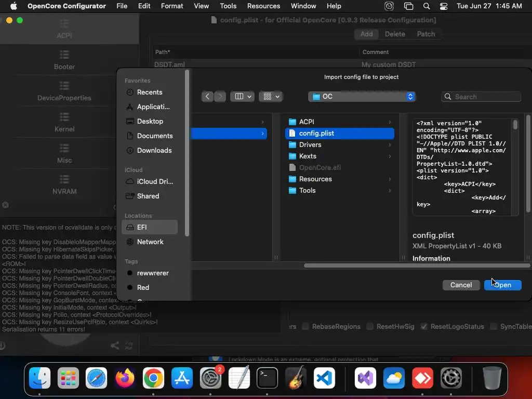This screenshot has width=532, height=399.
Task: Switch to the Delete tab
Action: point(395,34)
